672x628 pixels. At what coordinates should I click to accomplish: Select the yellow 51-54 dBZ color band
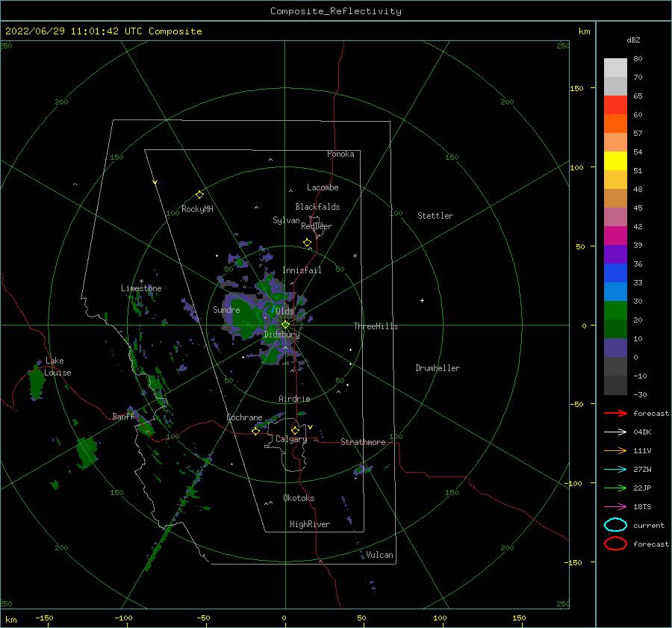point(615,161)
